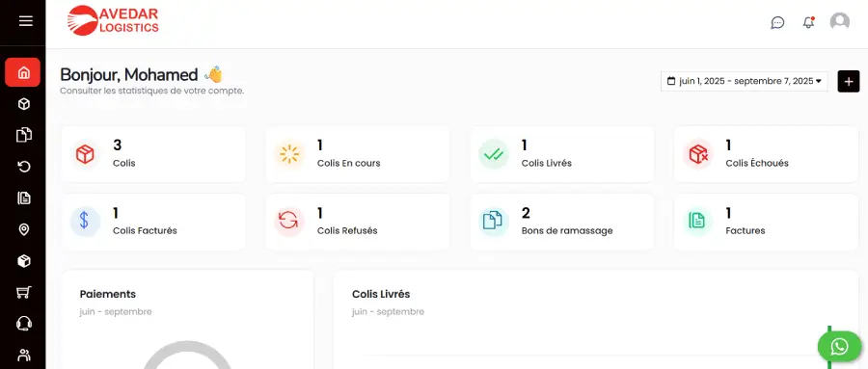Click the Avedar Logistics logo
Image resolution: width=868 pixels, height=369 pixels.
point(113,20)
